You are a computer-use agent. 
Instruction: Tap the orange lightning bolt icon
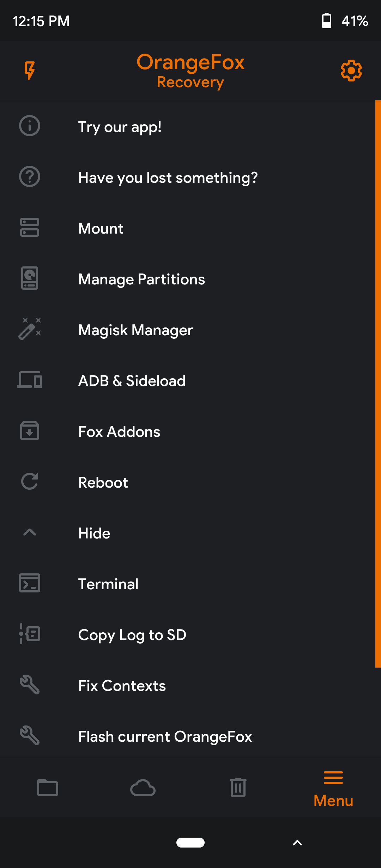tap(30, 71)
